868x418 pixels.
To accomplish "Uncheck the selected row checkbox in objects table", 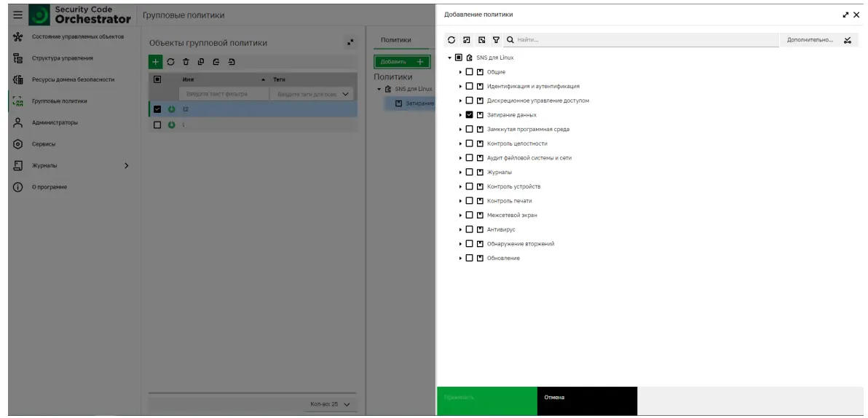I will pos(157,109).
